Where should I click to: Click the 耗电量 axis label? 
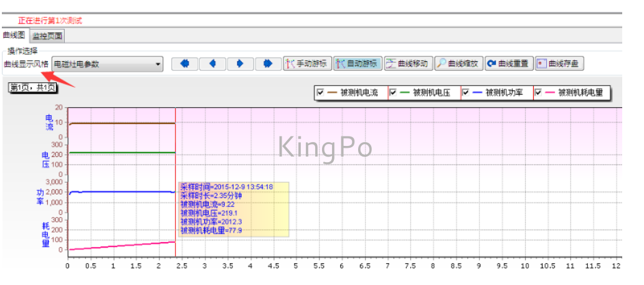[45, 234]
